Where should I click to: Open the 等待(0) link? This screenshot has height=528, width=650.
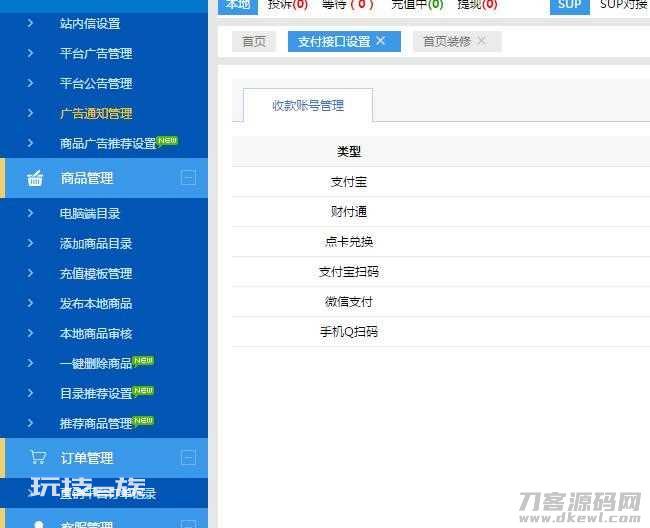click(x=347, y=5)
